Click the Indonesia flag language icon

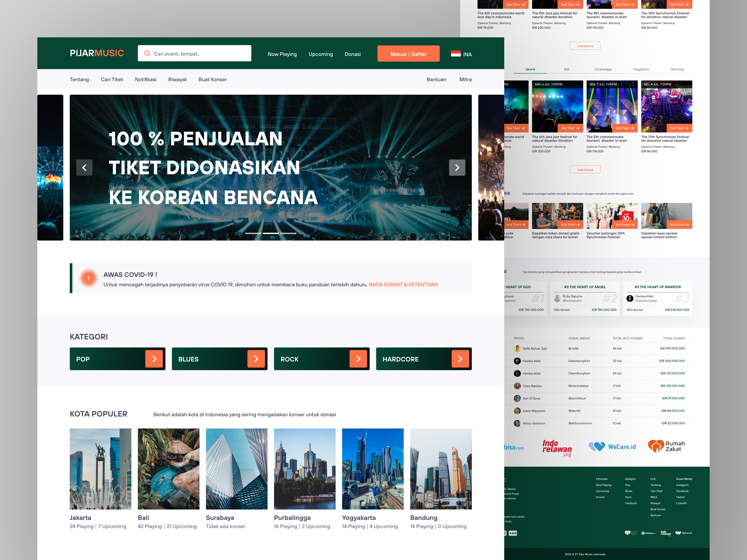456,54
